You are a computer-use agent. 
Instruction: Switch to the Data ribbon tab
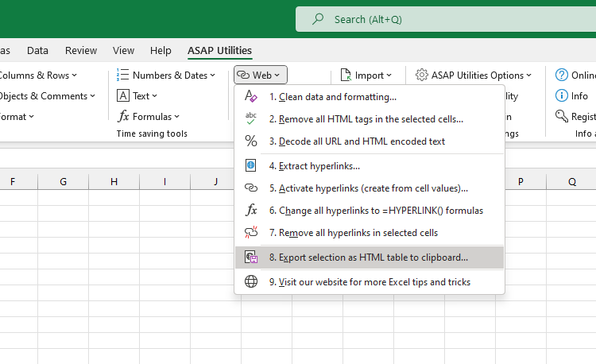(37, 51)
